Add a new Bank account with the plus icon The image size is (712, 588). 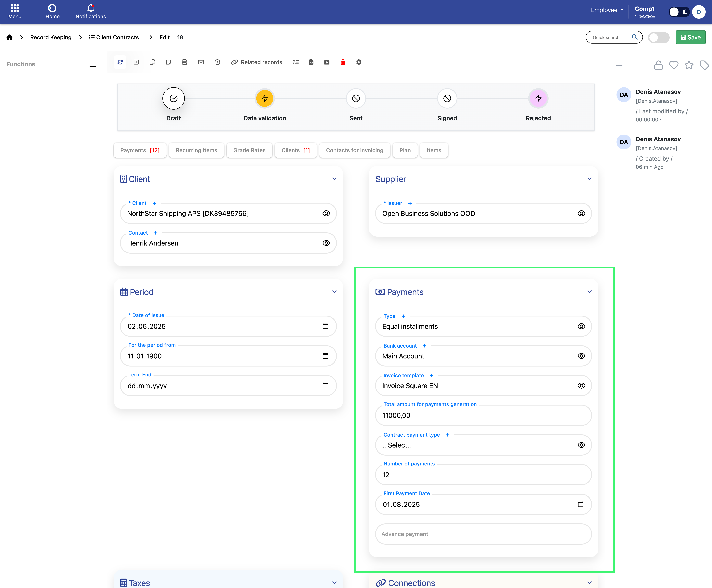point(425,346)
